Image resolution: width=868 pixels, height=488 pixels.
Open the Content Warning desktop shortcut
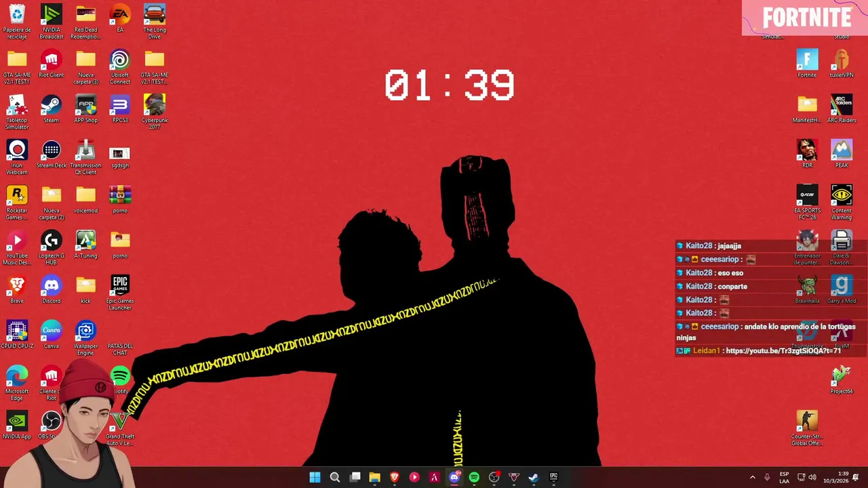coord(842,202)
